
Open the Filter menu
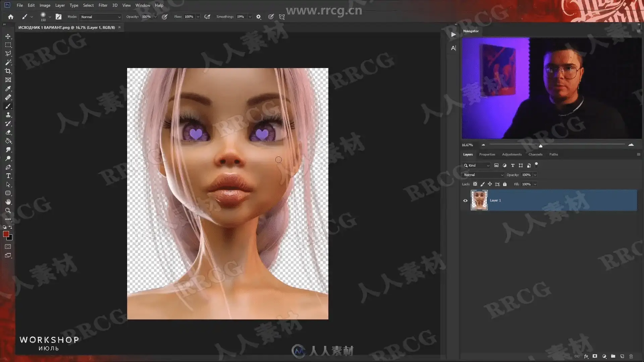point(103,5)
